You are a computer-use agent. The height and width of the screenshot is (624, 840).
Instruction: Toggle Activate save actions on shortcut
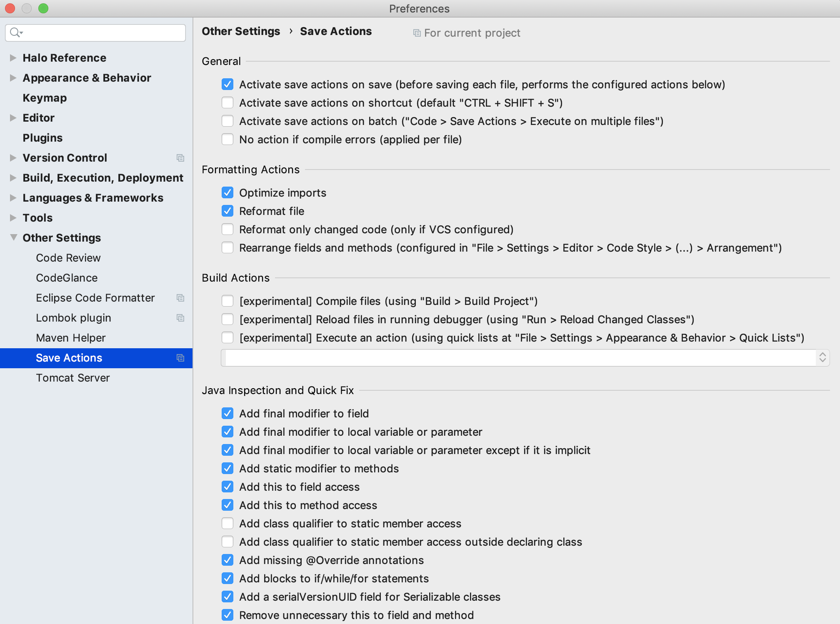click(228, 102)
